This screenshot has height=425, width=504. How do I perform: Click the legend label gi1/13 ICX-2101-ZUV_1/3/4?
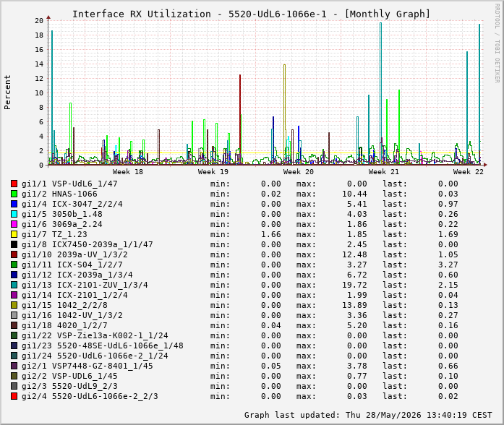coord(85,285)
